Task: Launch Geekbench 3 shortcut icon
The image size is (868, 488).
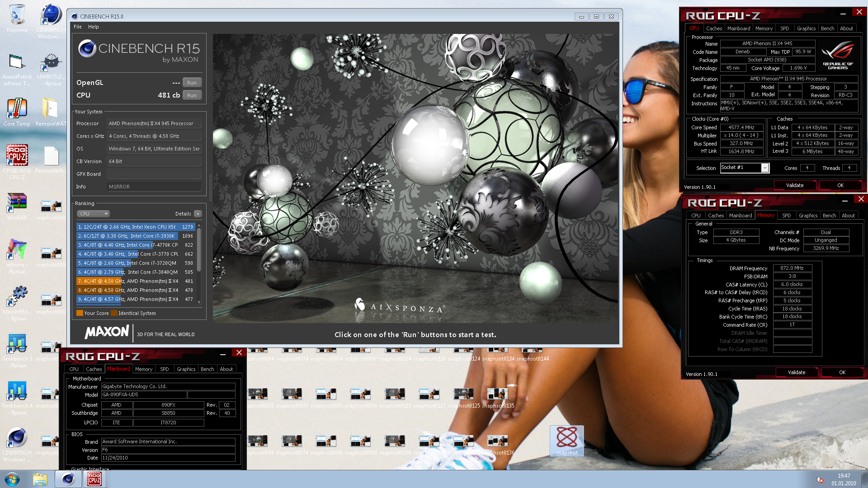Action: pyautogui.click(x=17, y=351)
